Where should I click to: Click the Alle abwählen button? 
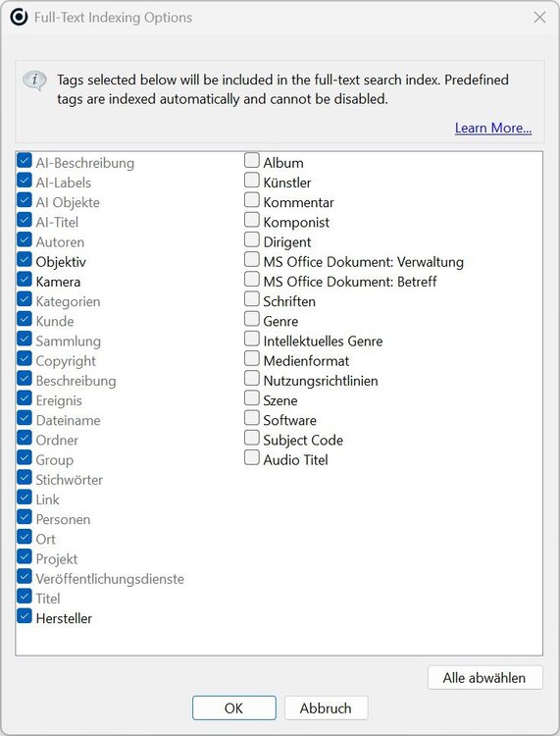484,678
